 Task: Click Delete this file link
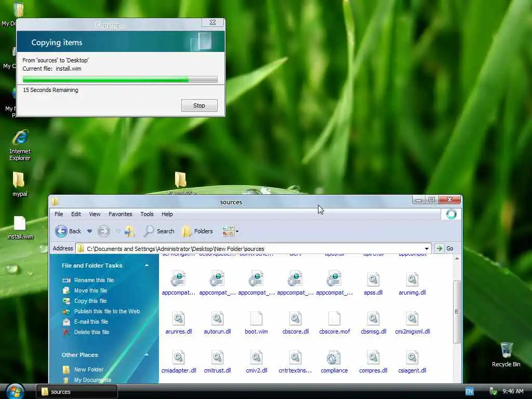point(91,332)
